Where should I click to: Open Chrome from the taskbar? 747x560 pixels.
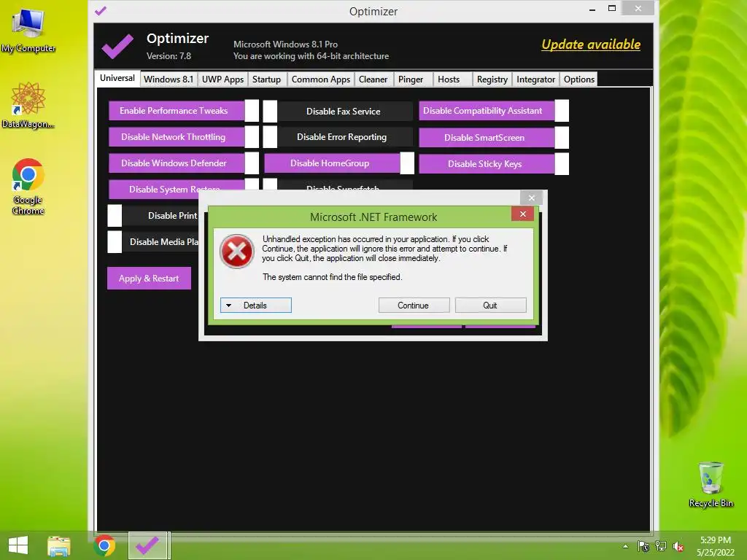[104, 545]
